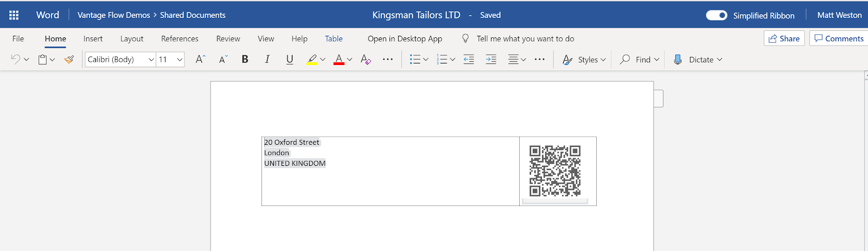Toggle the Simplified Ribbon switch
Viewport: 868px width, 251px height.
[x=716, y=15]
